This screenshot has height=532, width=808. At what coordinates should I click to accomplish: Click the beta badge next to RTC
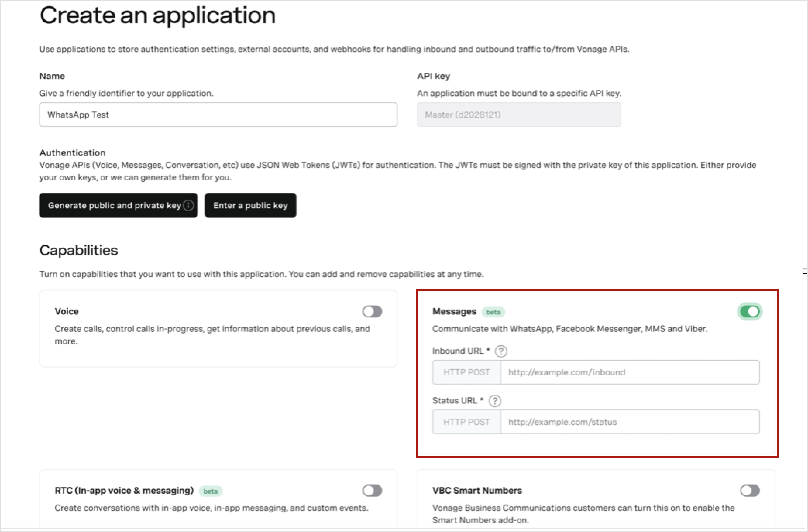click(210, 491)
